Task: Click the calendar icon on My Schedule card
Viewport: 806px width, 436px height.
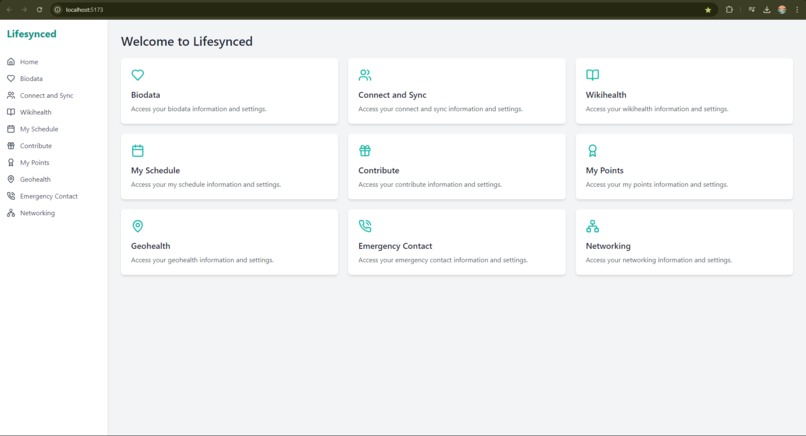Action: point(138,151)
